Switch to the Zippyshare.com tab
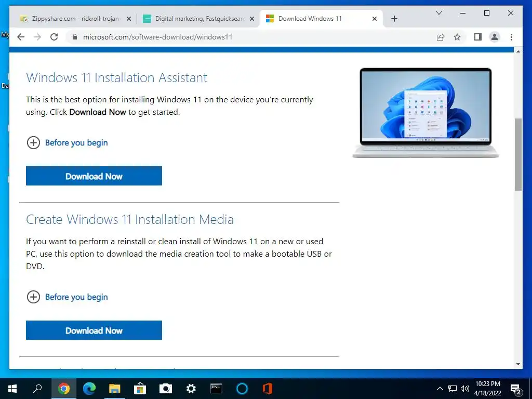The width and height of the screenshot is (532, 399). tap(75, 19)
